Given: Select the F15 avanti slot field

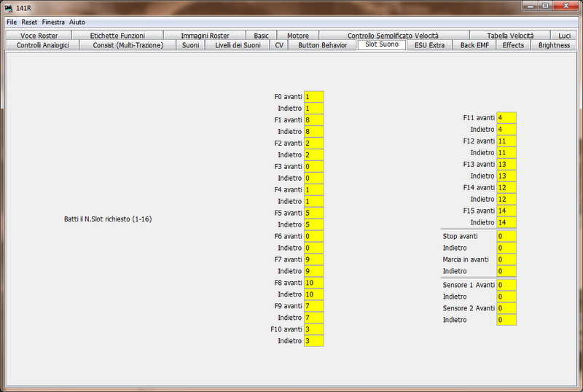Looking at the screenshot, I should point(506,211).
